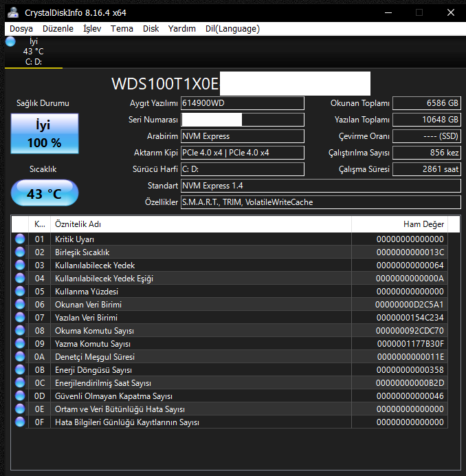
Task: Click status orb for Ortam ve Veri Bütünlüğü row
Action: 20,409
